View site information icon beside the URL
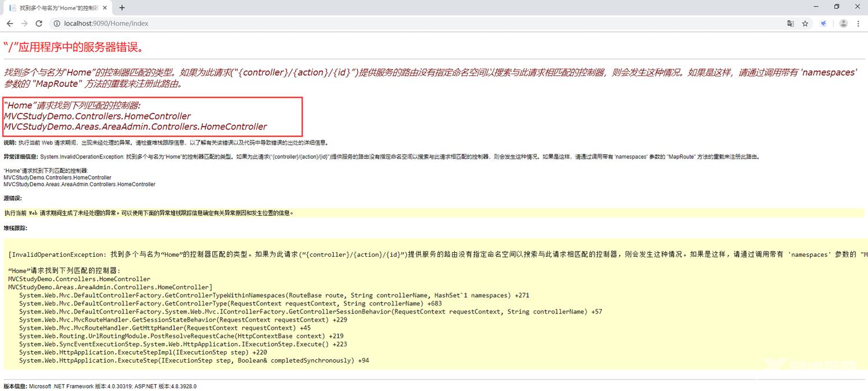This screenshot has height=391, width=868. pos(57,24)
